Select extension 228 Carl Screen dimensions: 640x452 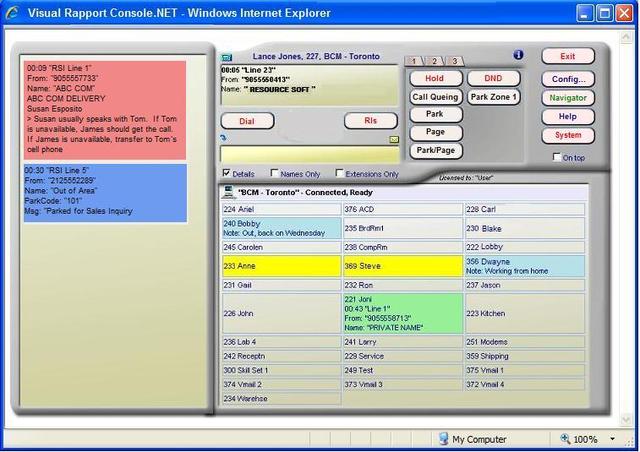point(525,209)
